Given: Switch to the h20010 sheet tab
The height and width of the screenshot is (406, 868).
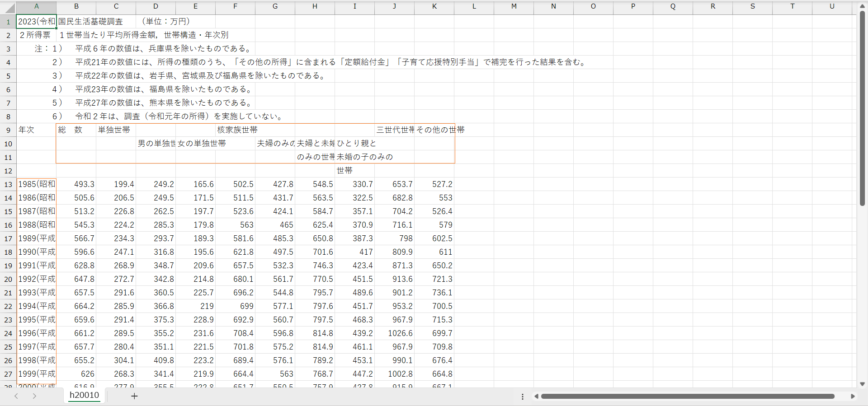Looking at the screenshot, I should [84, 395].
